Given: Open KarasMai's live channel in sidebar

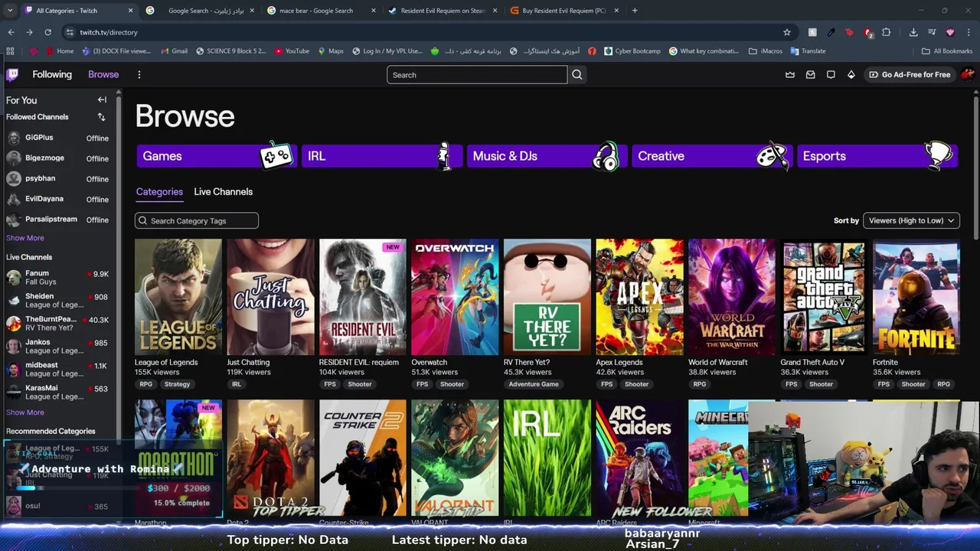Looking at the screenshot, I should coord(59,393).
